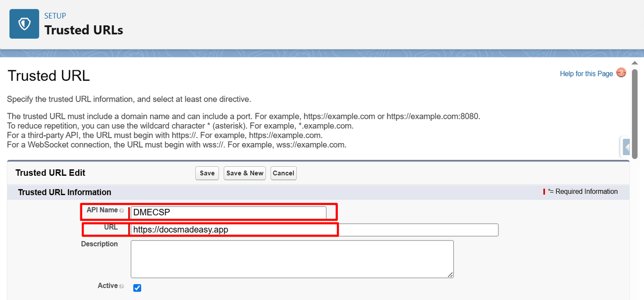Click the Trusted URL Information section header

pos(64,192)
